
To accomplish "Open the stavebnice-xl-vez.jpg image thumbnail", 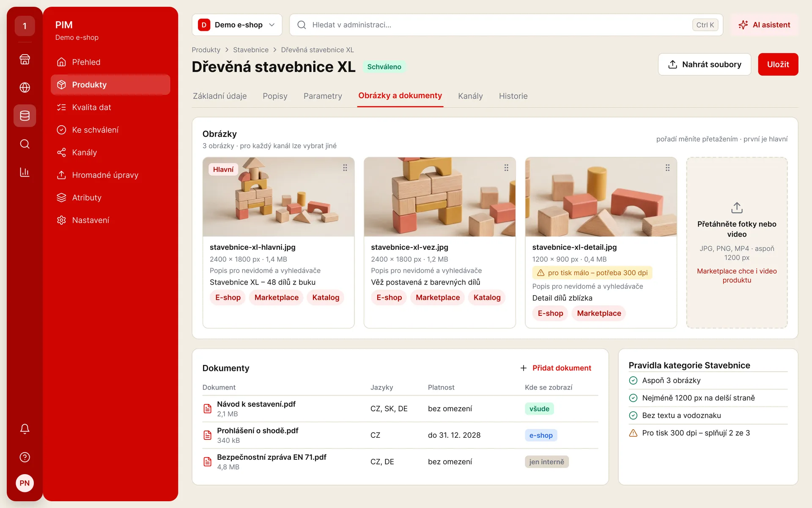I will point(439,197).
